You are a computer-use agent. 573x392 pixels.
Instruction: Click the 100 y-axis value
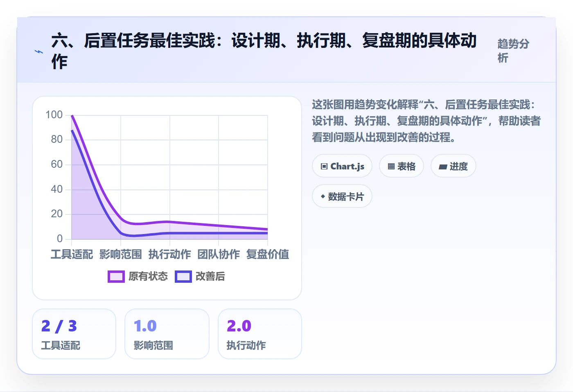[x=54, y=115]
